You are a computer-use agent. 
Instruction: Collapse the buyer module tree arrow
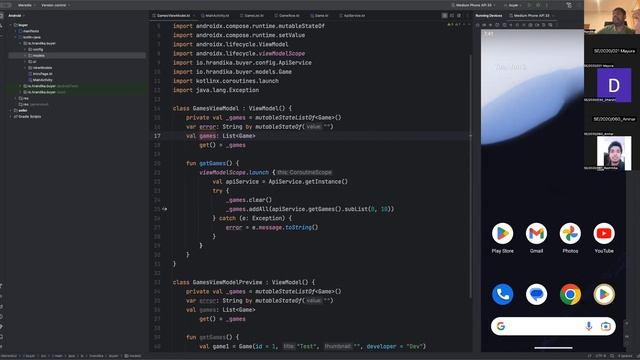point(10,25)
